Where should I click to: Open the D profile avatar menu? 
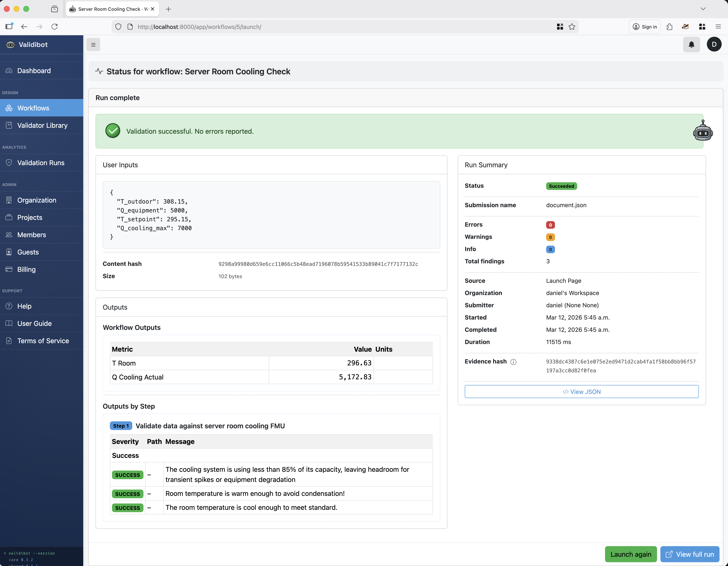click(714, 44)
